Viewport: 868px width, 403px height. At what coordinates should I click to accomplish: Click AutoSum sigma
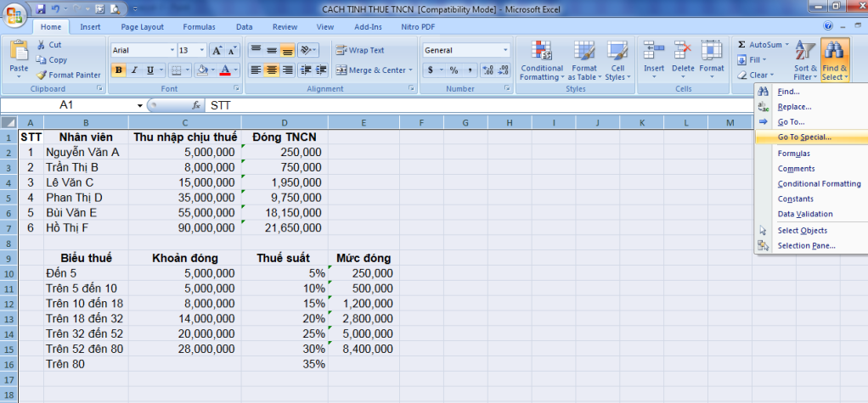click(741, 45)
